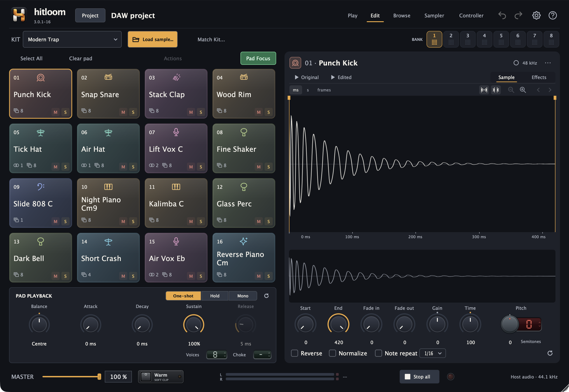Click Clear pad

81,58
